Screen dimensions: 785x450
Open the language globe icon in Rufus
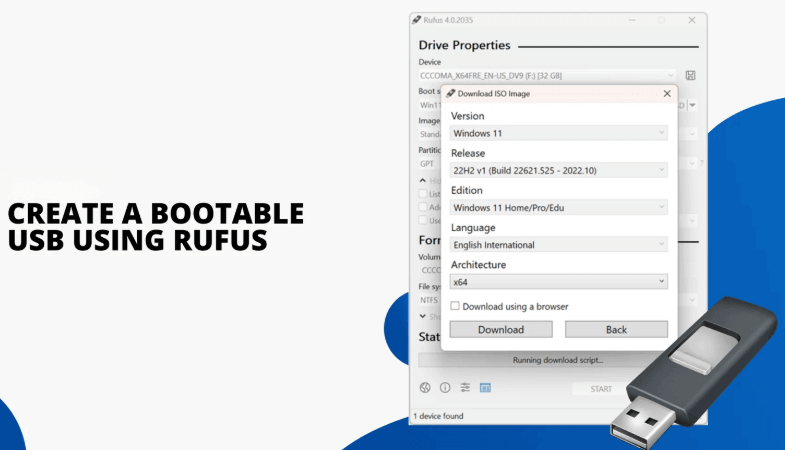click(425, 387)
